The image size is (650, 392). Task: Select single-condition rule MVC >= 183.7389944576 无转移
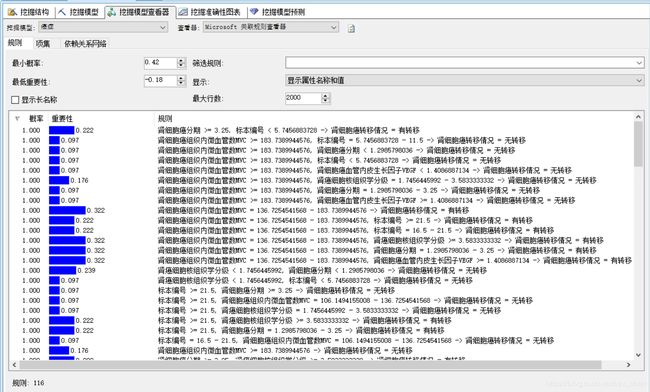(x=285, y=350)
